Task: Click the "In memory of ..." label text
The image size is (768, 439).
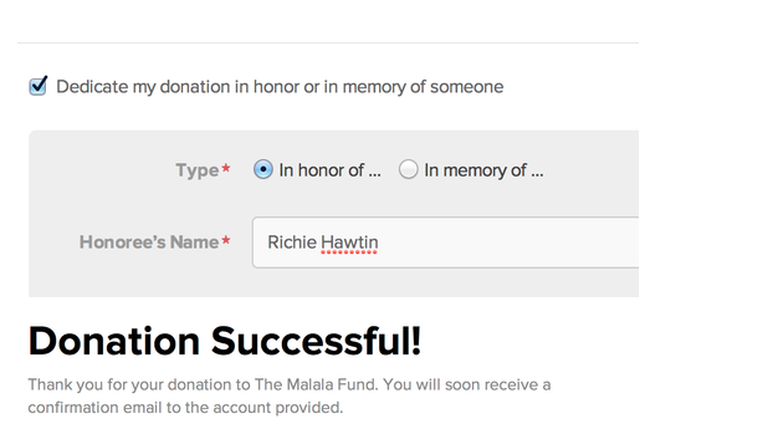Action: [x=483, y=170]
